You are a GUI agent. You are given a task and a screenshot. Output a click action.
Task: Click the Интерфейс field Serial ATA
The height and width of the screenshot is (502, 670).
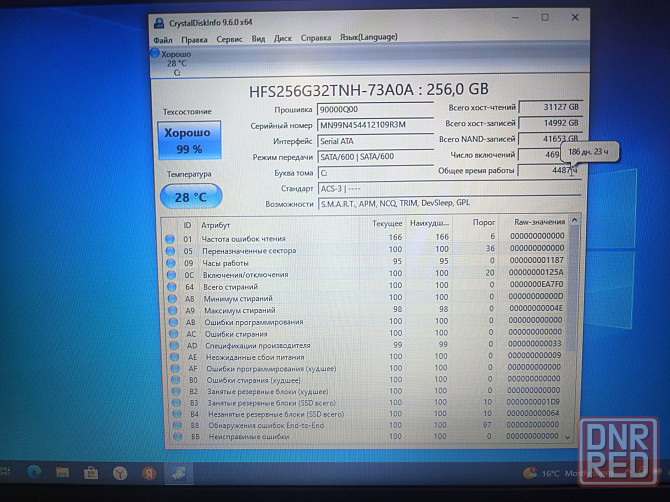click(x=375, y=141)
